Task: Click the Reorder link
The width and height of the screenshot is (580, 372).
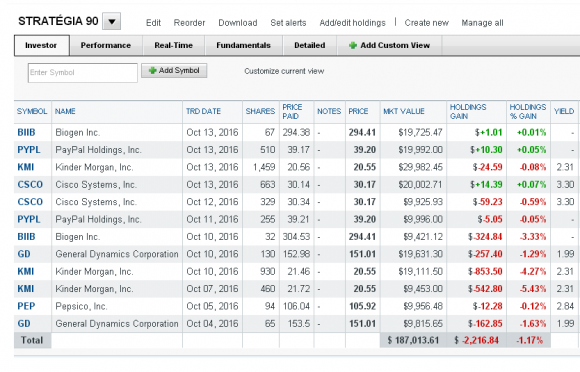Action: click(x=189, y=23)
